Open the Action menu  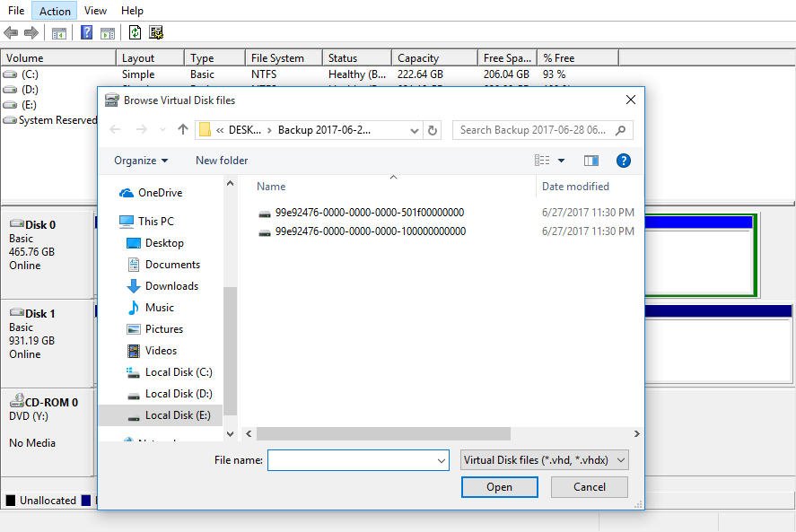55,11
